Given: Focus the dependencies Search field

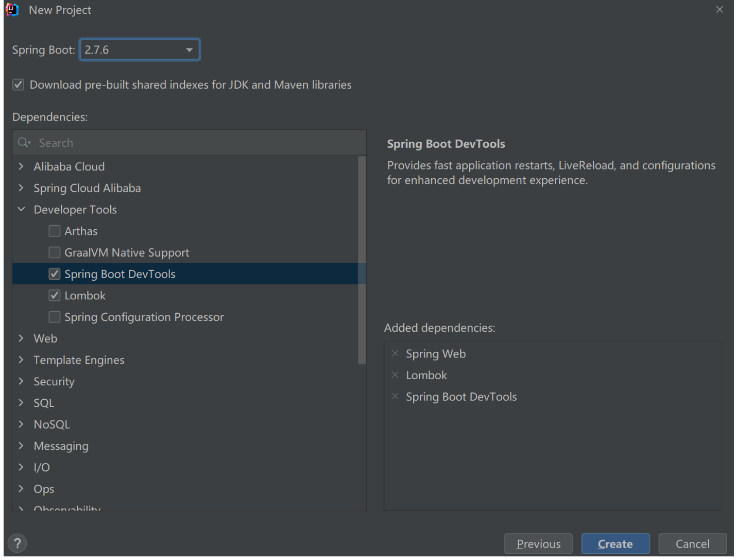Looking at the screenshot, I should [x=190, y=143].
